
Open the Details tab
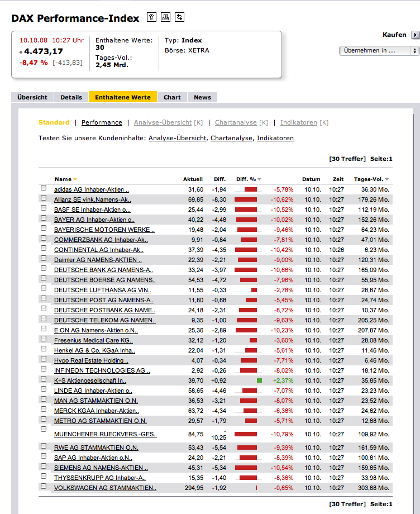[x=71, y=97]
